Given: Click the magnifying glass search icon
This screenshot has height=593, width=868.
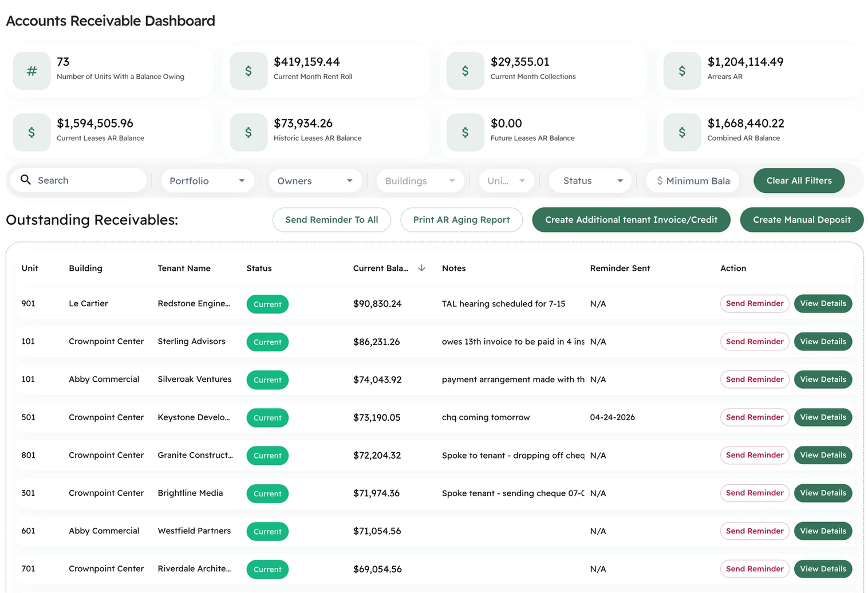Looking at the screenshot, I should (x=26, y=180).
